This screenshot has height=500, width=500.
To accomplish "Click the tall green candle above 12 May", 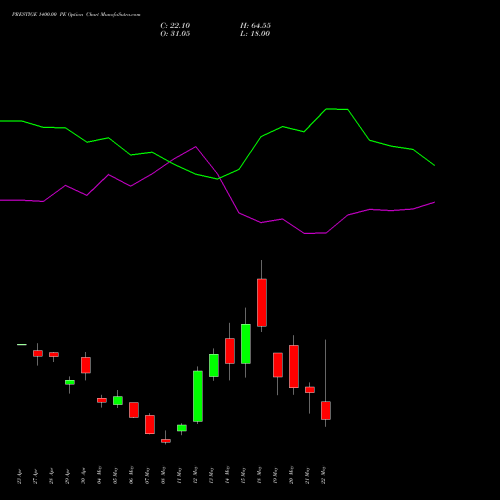I will point(198,396).
